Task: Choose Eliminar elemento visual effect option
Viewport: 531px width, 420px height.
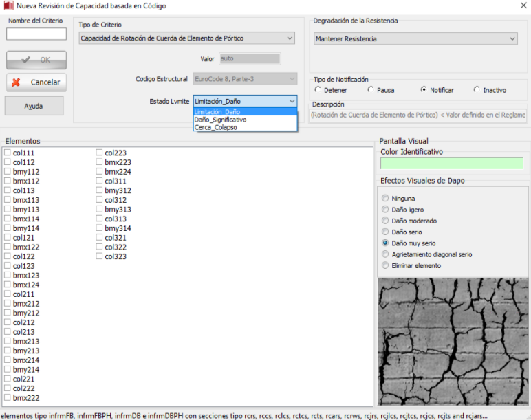Action: click(385, 265)
